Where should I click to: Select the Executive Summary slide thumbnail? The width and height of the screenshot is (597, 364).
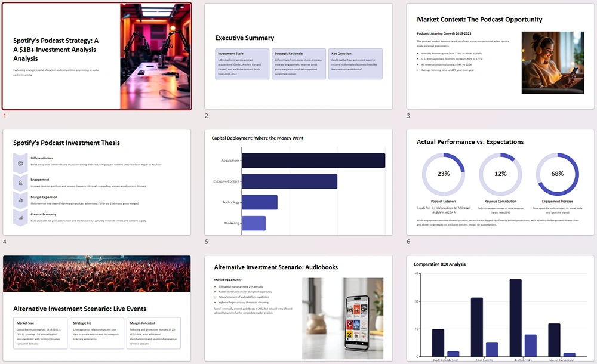pos(298,57)
